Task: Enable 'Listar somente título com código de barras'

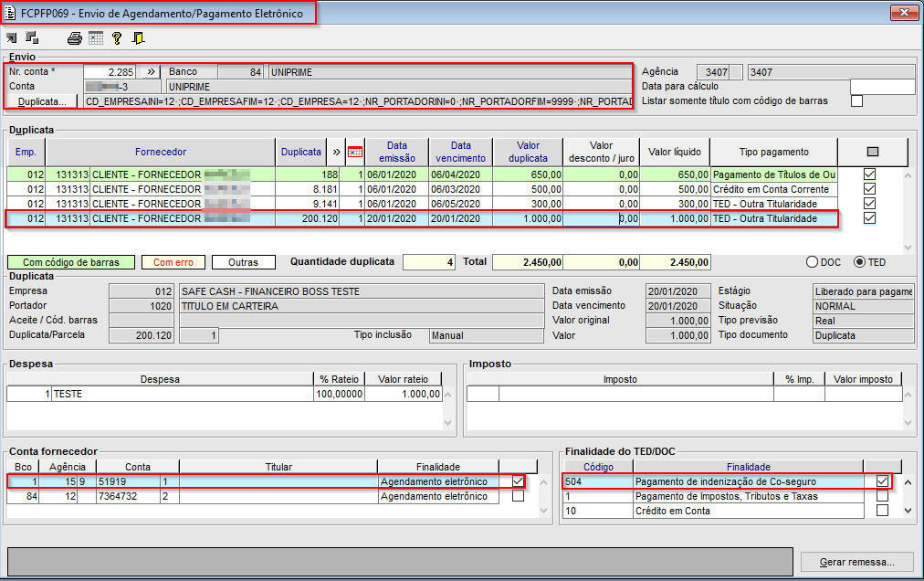Action: click(x=856, y=101)
